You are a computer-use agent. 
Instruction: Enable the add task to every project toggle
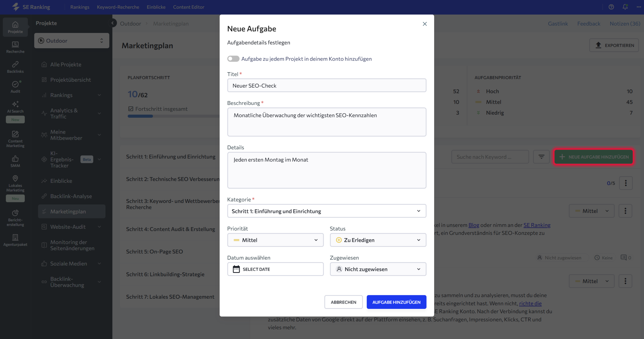tap(233, 59)
